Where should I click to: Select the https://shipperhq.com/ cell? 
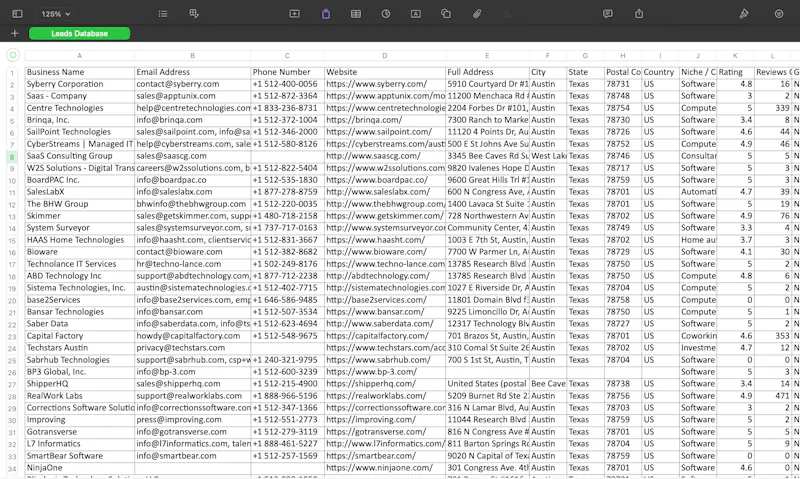coord(385,384)
